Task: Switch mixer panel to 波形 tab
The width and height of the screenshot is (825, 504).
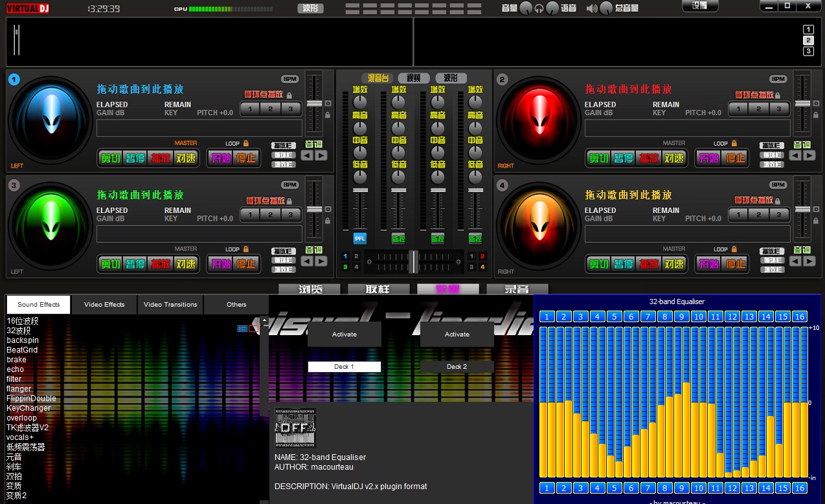Action: click(x=451, y=78)
